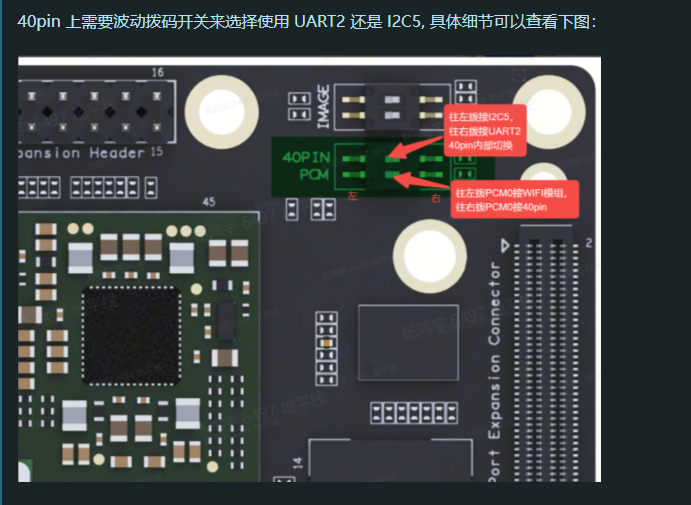Click the red 右 label below the switch
The image size is (691, 505).
click(x=435, y=198)
